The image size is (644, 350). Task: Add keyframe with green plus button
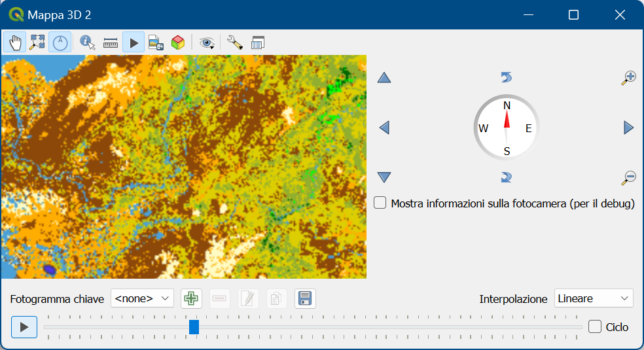click(x=191, y=298)
